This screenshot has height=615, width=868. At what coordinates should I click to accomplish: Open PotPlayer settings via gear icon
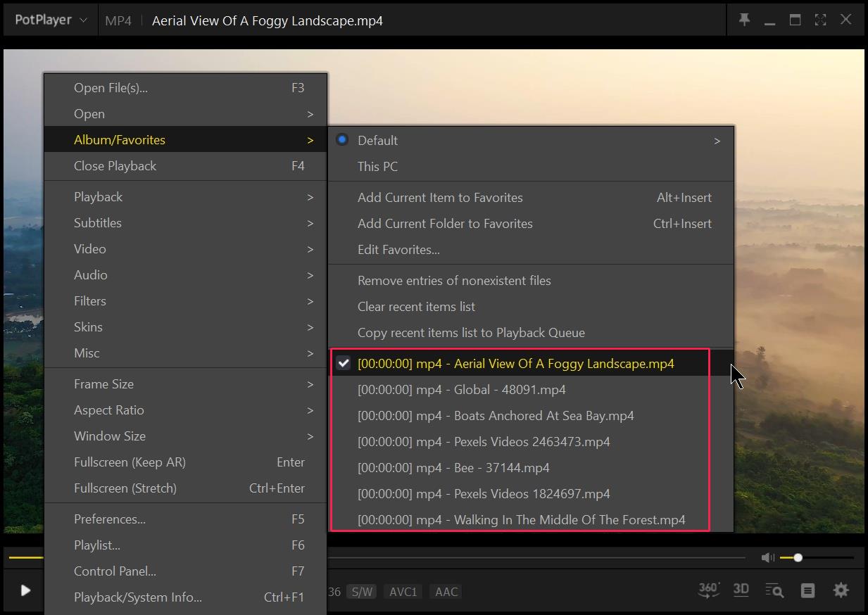[x=841, y=591]
